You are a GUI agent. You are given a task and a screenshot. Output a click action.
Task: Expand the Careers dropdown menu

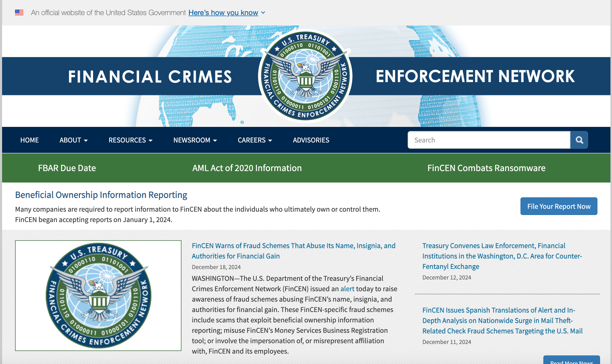point(255,140)
